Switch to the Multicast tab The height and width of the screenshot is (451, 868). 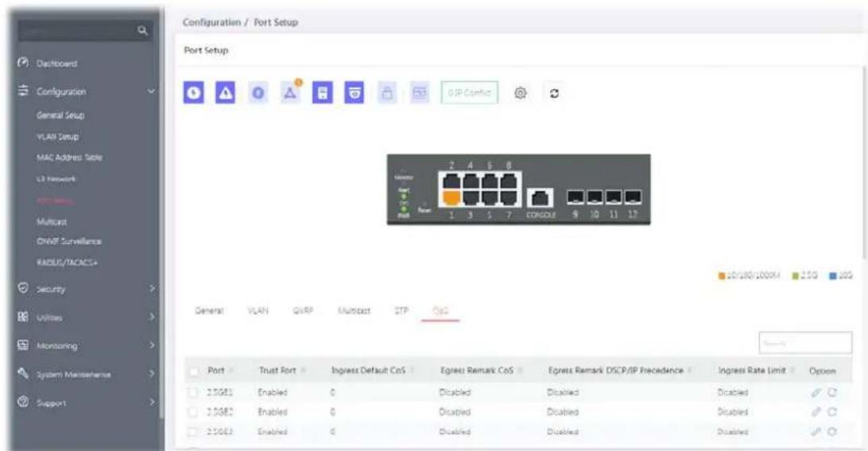pos(354,311)
